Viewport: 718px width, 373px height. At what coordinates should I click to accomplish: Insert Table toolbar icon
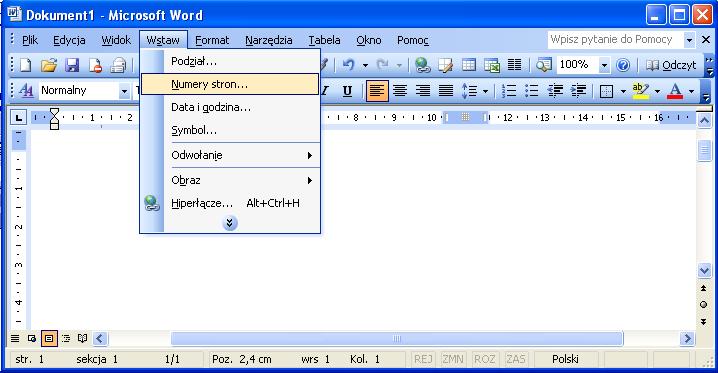(x=468, y=65)
